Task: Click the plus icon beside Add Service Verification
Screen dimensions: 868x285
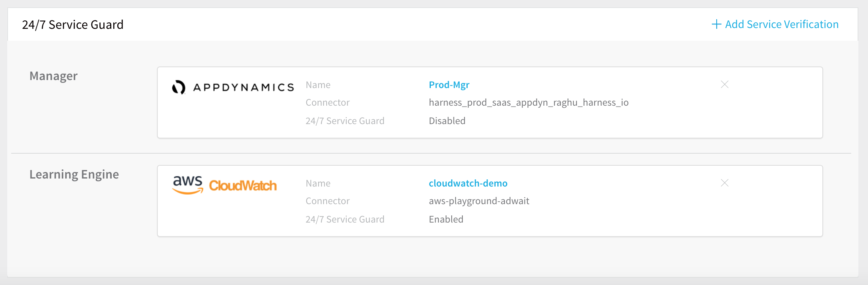Action: coord(716,24)
